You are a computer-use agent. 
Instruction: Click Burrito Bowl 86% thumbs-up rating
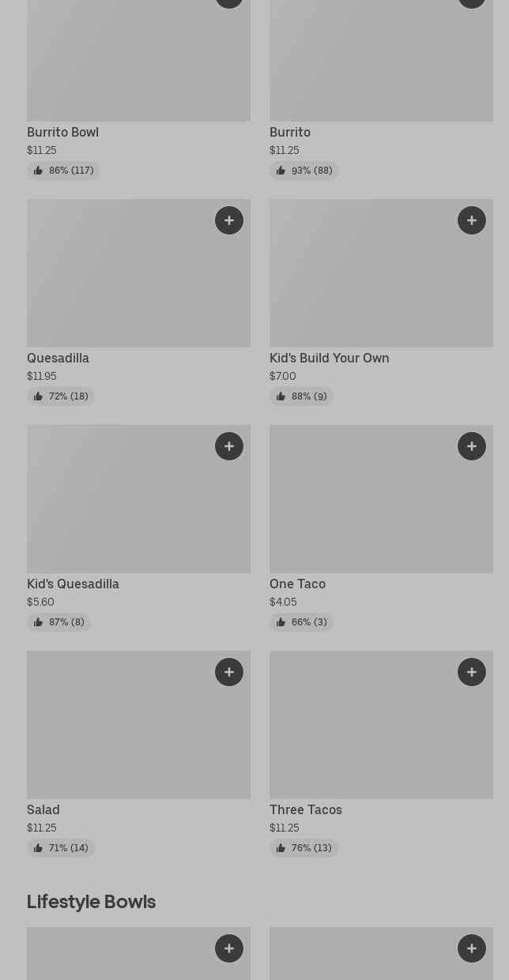coord(63,171)
